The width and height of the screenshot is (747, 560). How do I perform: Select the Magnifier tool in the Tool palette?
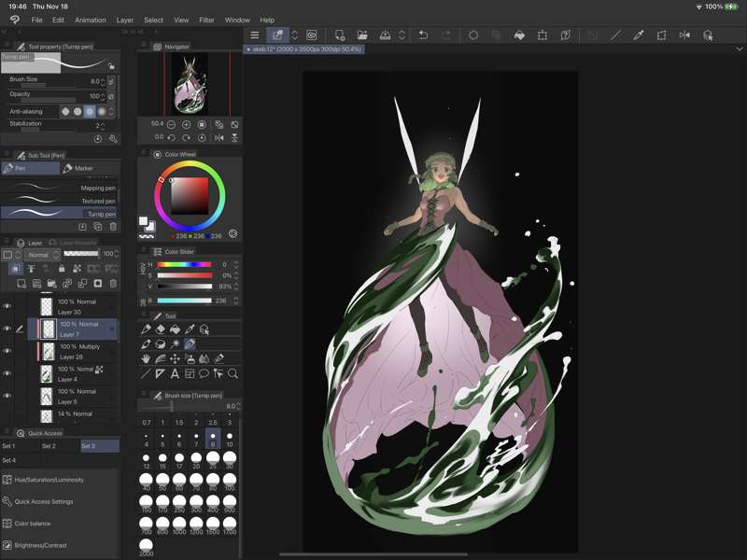coord(233,374)
